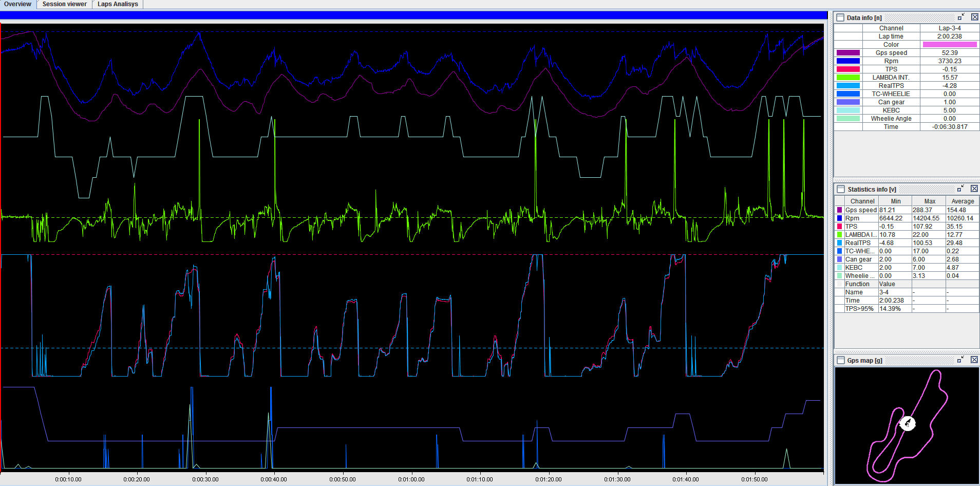
Task: Switch to the Session viewer tab
Action: 64,4
